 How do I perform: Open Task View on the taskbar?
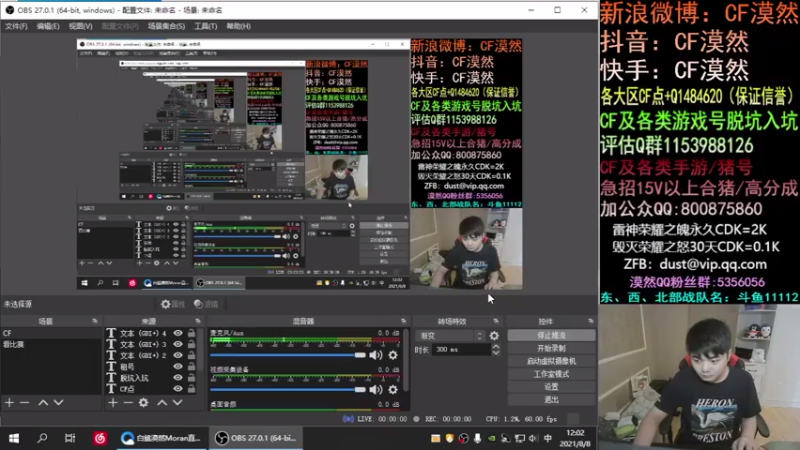70,438
